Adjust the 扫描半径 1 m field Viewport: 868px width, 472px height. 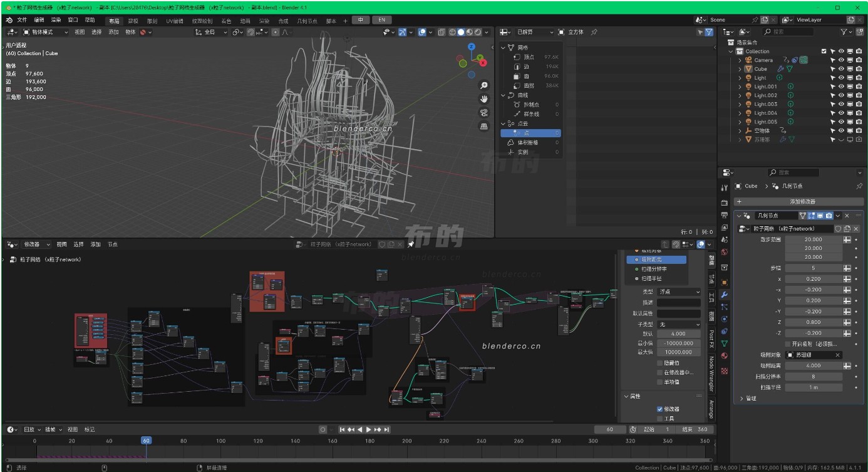(814, 387)
